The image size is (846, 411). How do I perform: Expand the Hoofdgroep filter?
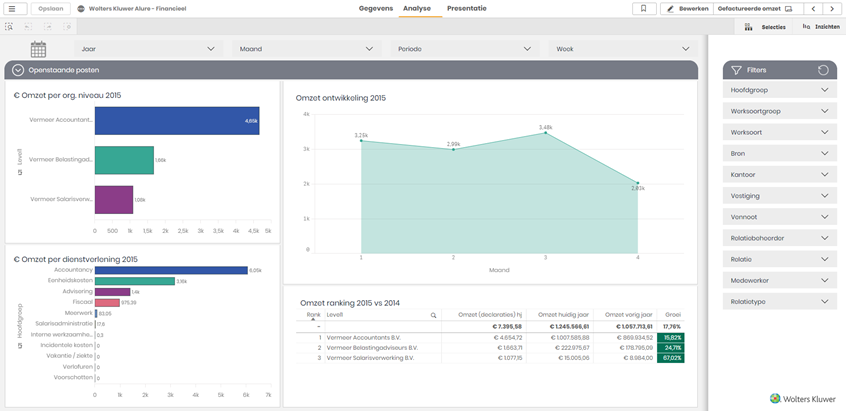click(780, 90)
